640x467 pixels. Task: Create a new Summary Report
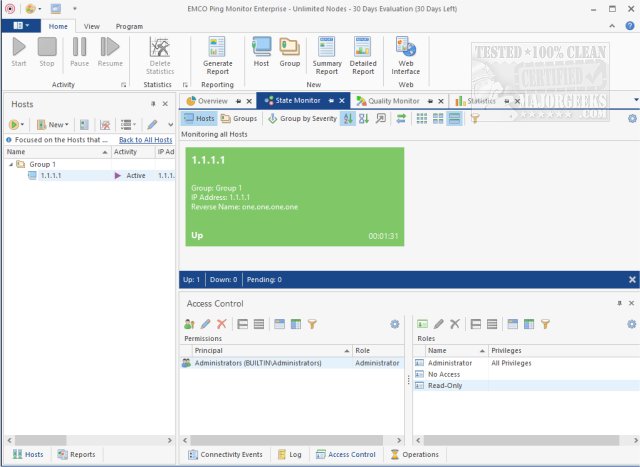[327, 56]
